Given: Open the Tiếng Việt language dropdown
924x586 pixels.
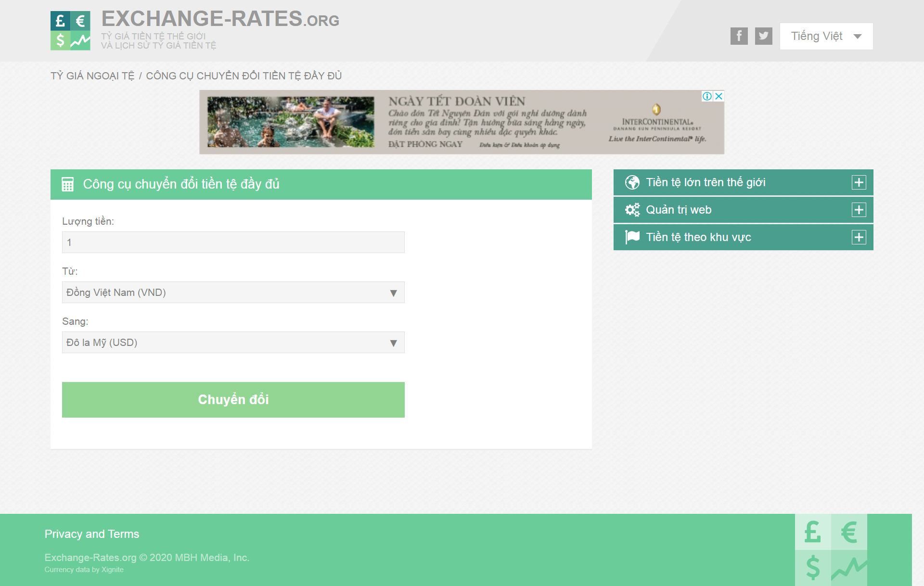Looking at the screenshot, I should tap(826, 36).
